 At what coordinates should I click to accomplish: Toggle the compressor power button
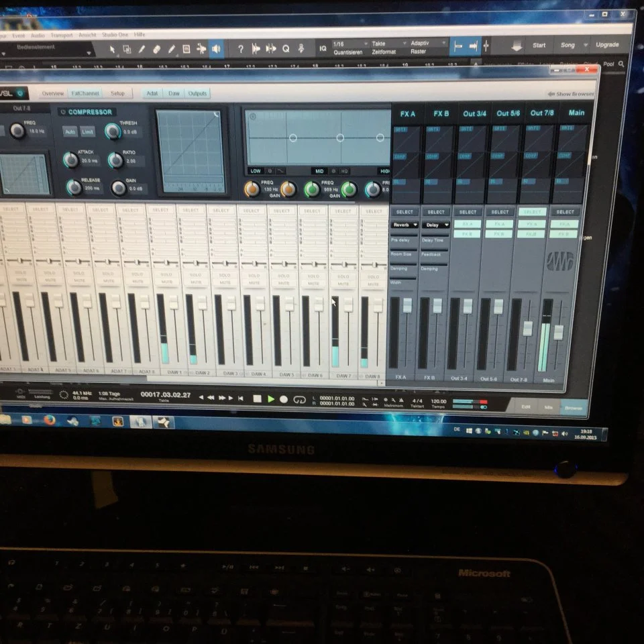[63, 112]
